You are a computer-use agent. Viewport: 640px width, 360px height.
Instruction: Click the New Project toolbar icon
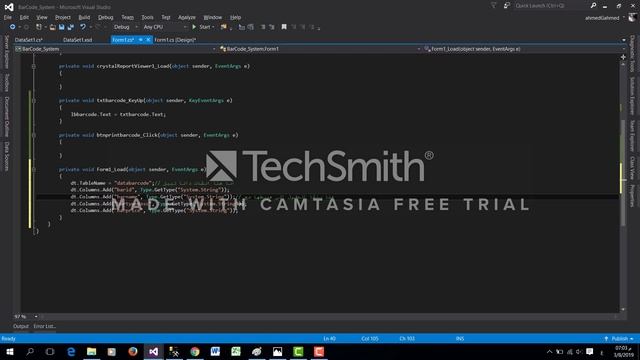coord(39,27)
